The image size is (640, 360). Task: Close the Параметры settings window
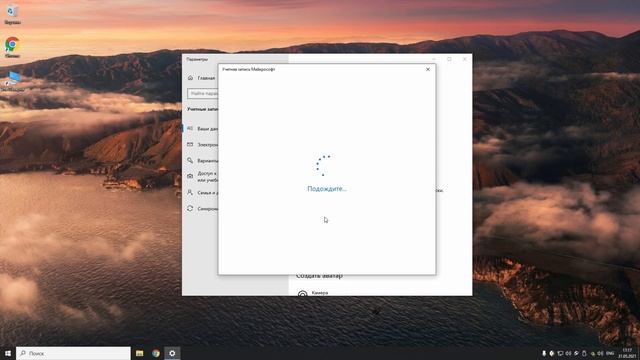(x=464, y=59)
